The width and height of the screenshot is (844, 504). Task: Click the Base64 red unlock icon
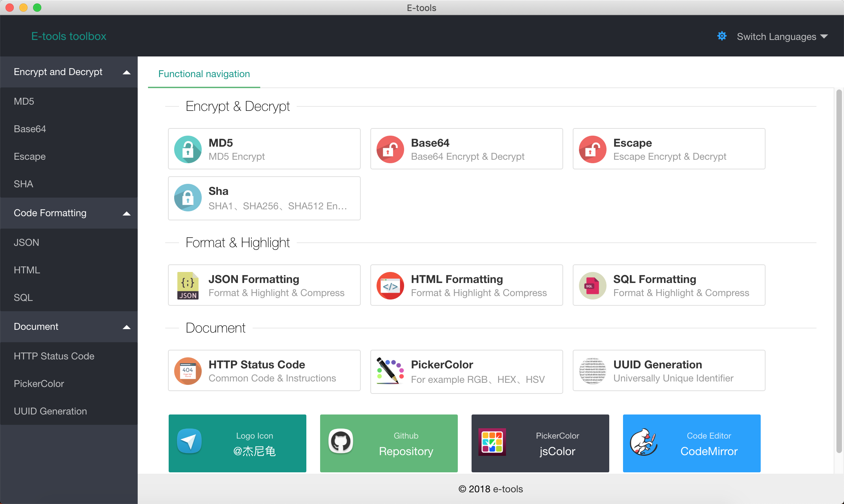390,149
